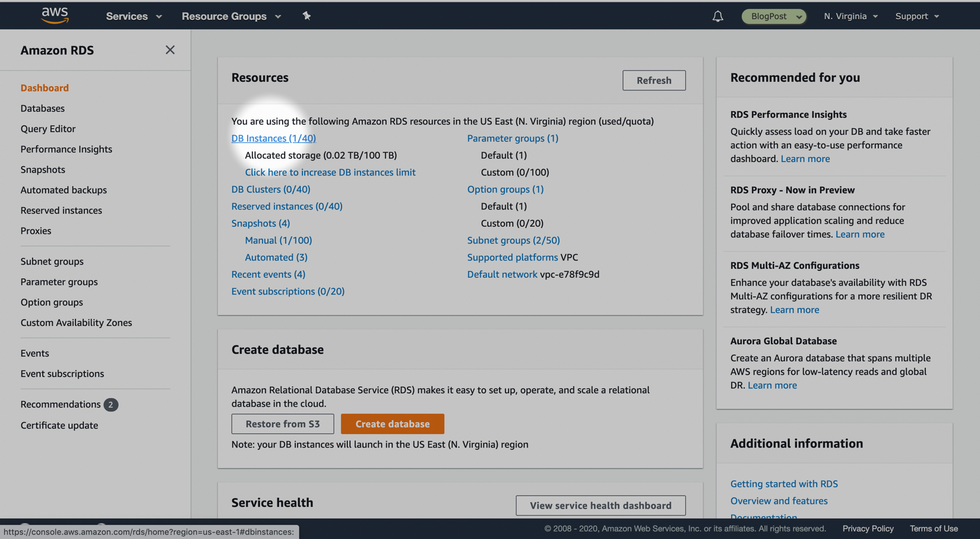Click the Refresh resources button
Screen dimensions: 980x539
pyautogui.click(x=654, y=80)
